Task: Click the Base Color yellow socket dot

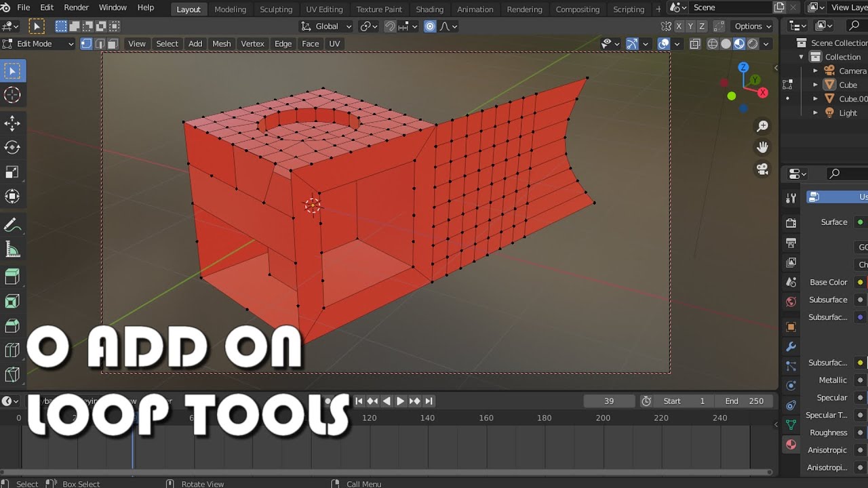Action: click(860, 282)
